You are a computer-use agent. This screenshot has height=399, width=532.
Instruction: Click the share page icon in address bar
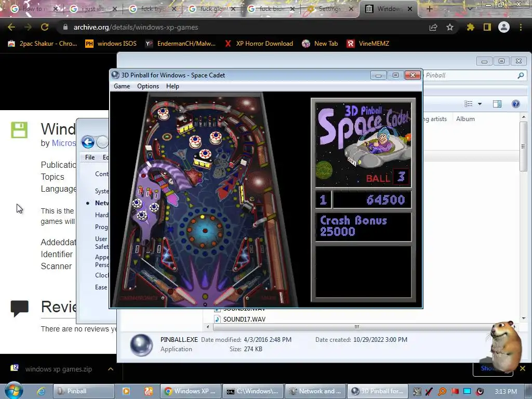(x=433, y=27)
